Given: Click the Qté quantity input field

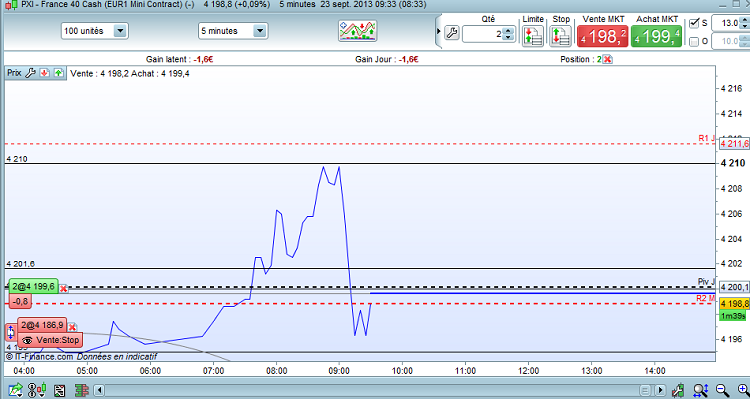Looking at the screenshot, I should (x=483, y=34).
